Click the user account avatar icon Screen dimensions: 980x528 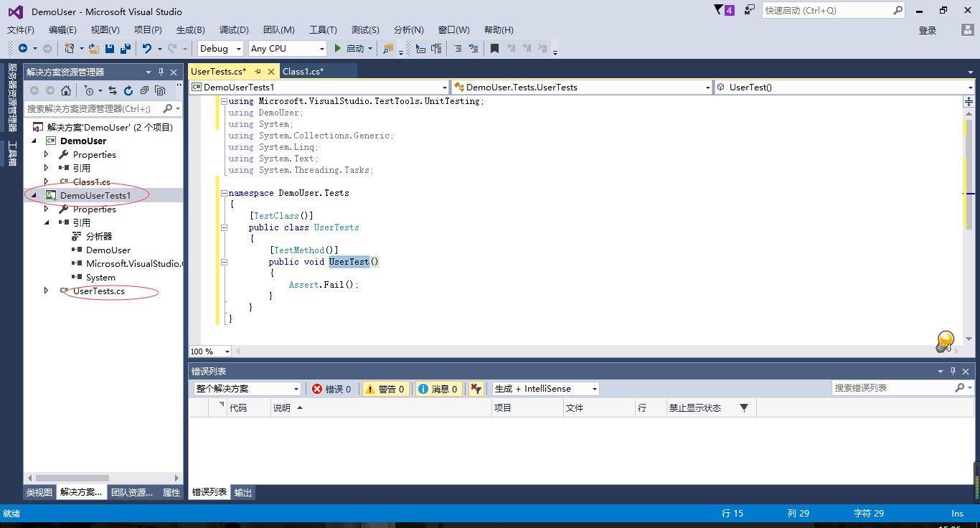tap(967, 30)
